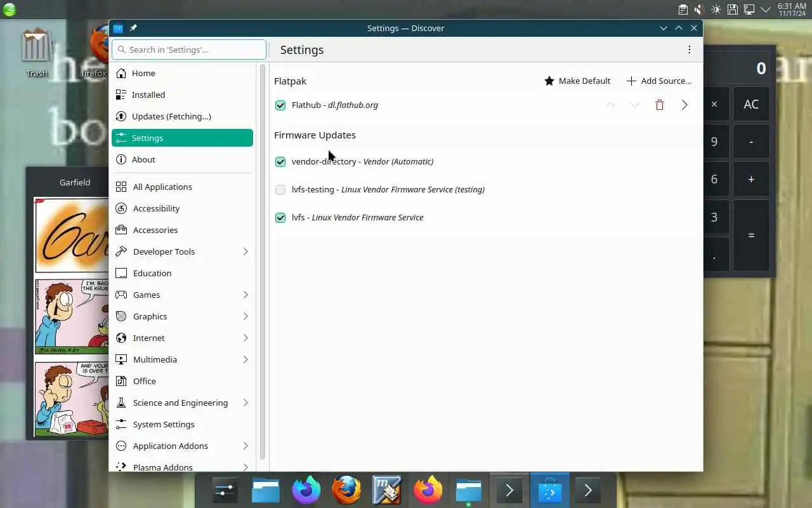
Task: Click the Garfield comic strip thumbnail
Action: pos(71,317)
